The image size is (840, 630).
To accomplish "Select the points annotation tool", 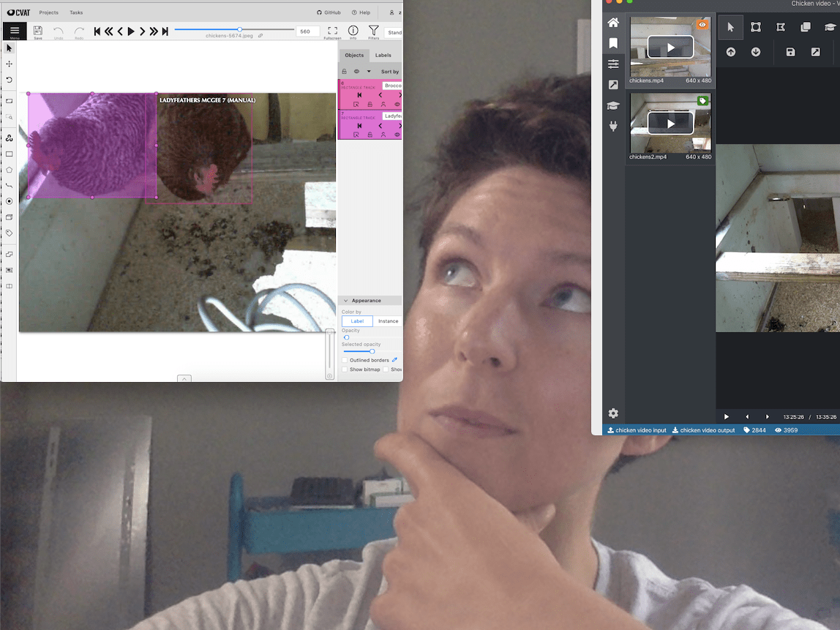I will [9, 201].
